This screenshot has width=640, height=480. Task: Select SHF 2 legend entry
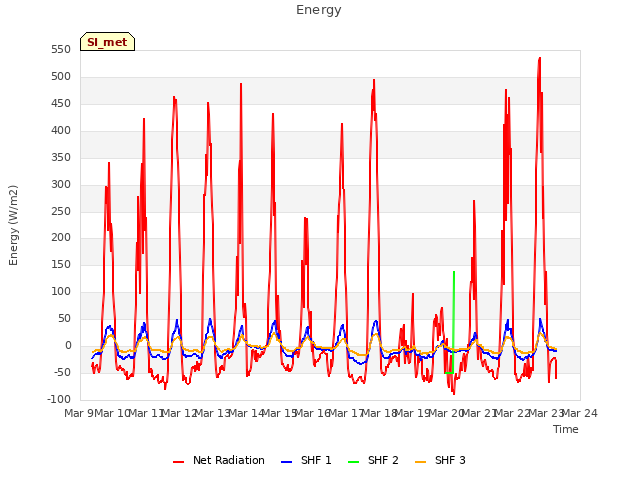tap(373, 460)
